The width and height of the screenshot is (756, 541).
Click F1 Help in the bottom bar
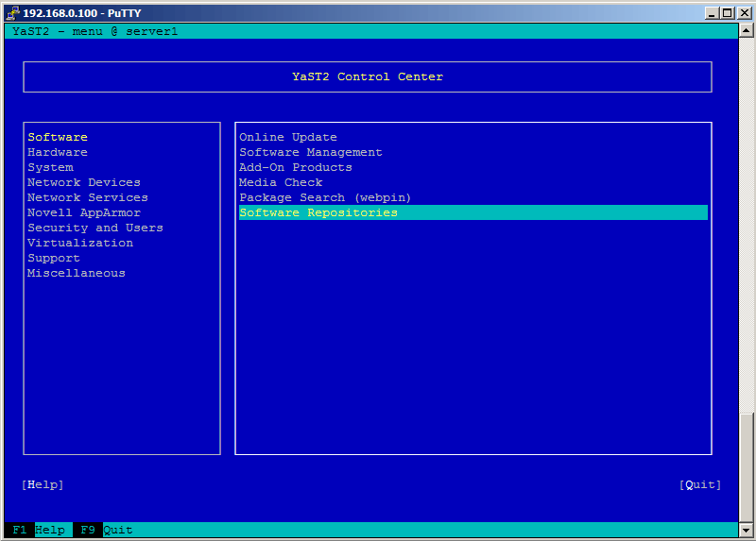[39, 530]
